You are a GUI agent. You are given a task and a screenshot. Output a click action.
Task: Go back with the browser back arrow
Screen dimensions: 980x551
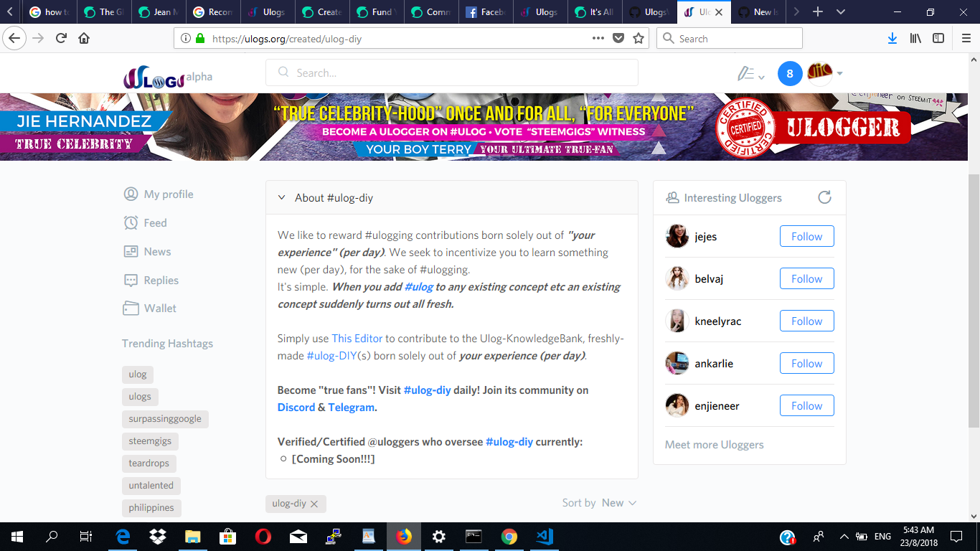pyautogui.click(x=15, y=38)
